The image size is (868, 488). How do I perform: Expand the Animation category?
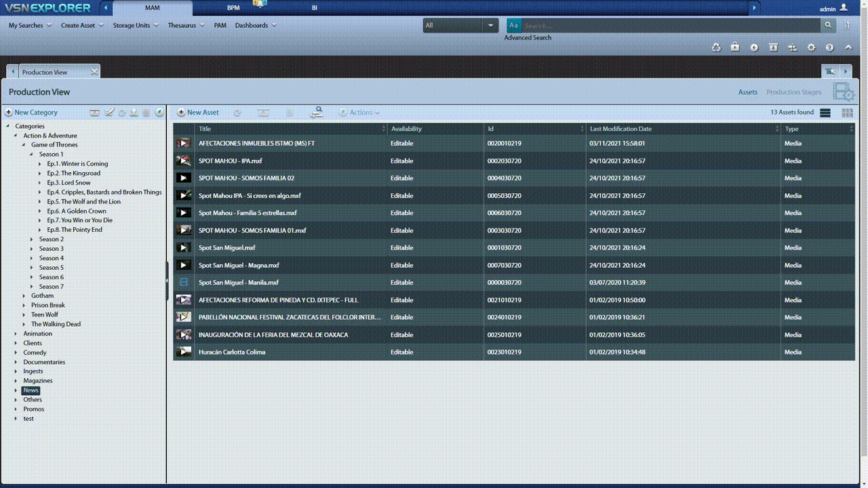[16, 333]
